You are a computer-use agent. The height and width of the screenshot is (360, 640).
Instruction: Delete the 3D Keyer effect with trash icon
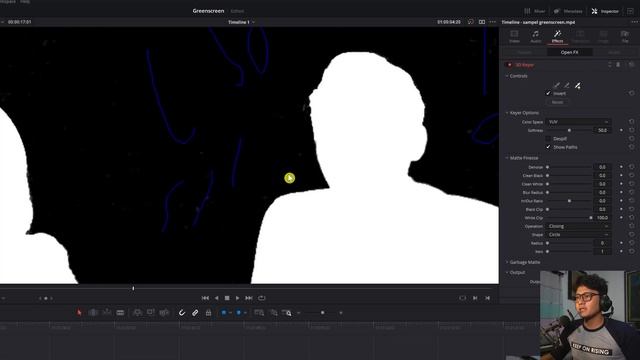(618, 64)
